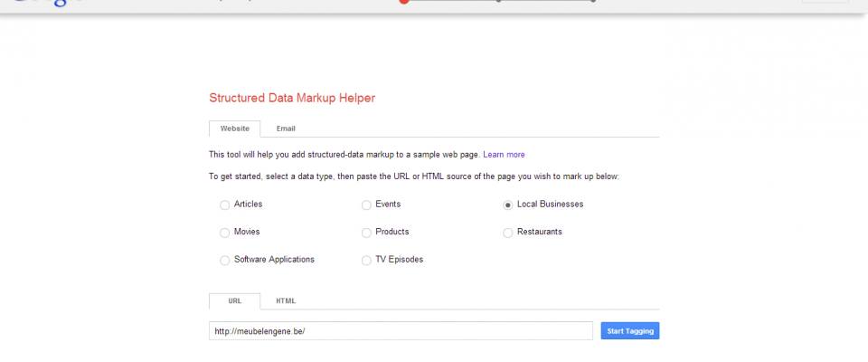This screenshot has height=362, width=868.
Task: Select Local Businesses radio option
Action: click(507, 205)
